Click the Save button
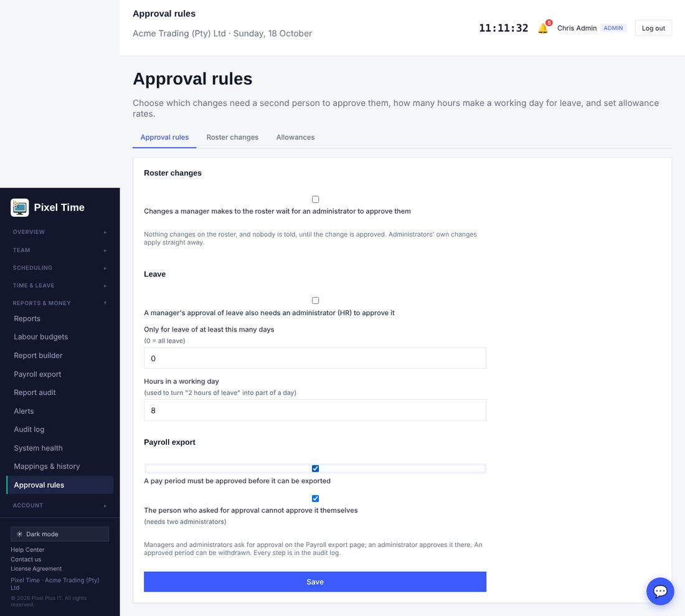 tap(315, 582)
